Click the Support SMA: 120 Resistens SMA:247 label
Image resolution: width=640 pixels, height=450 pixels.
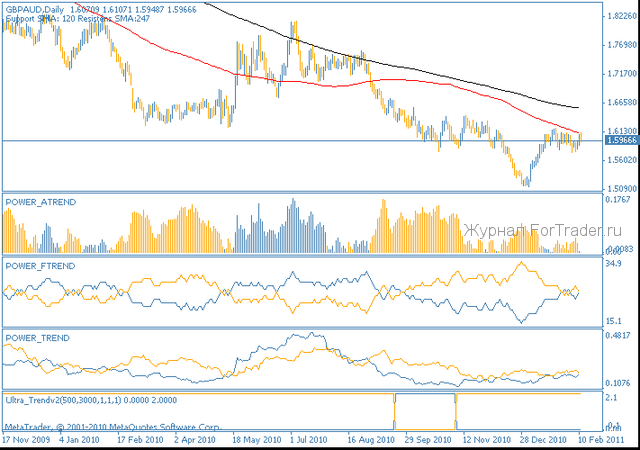click(x=78, y=19)
